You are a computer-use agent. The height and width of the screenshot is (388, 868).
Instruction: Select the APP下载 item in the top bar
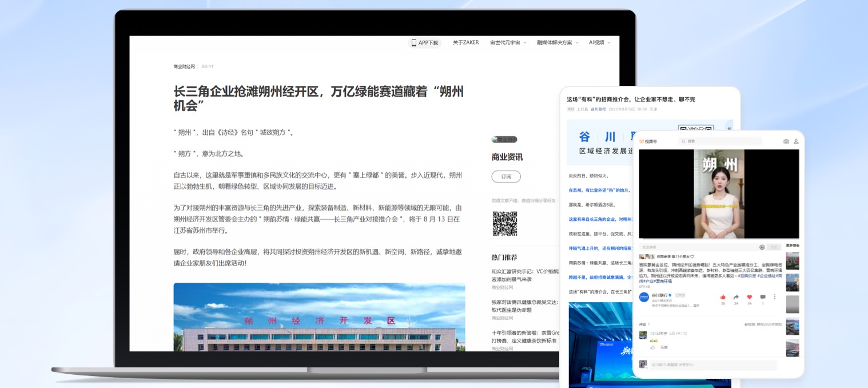pos(424,42)
